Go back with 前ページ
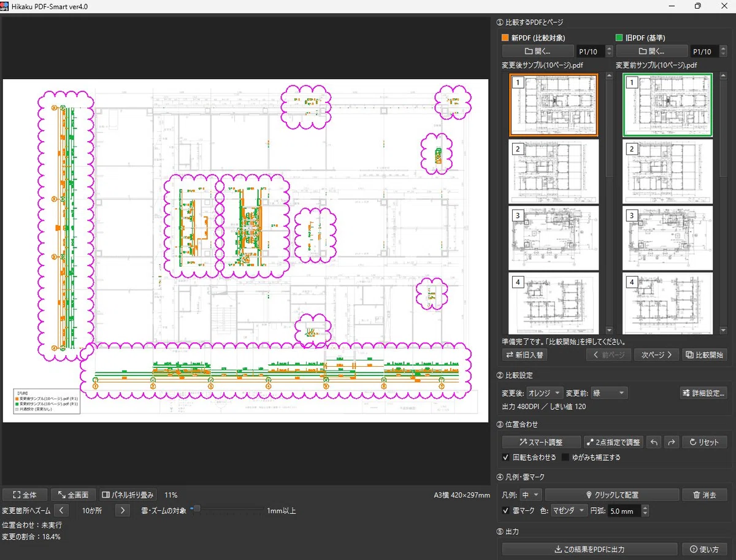This screenshot has width=736, height=560. (x=609, y=355)
